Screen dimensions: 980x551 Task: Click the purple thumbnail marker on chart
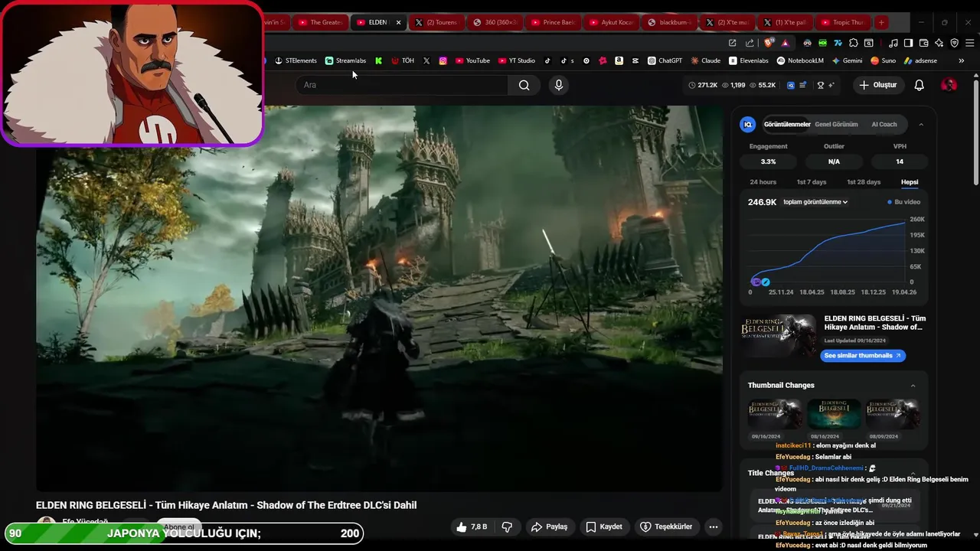(756, 282)
